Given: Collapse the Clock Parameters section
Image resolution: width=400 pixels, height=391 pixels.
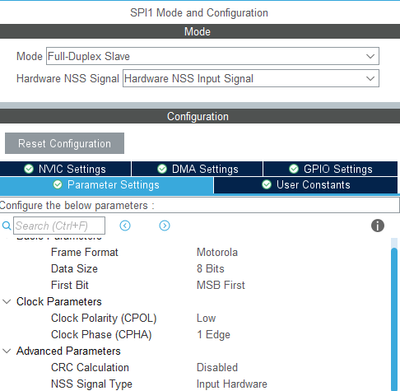Looking at the screenshot, I should coord(7,302).
